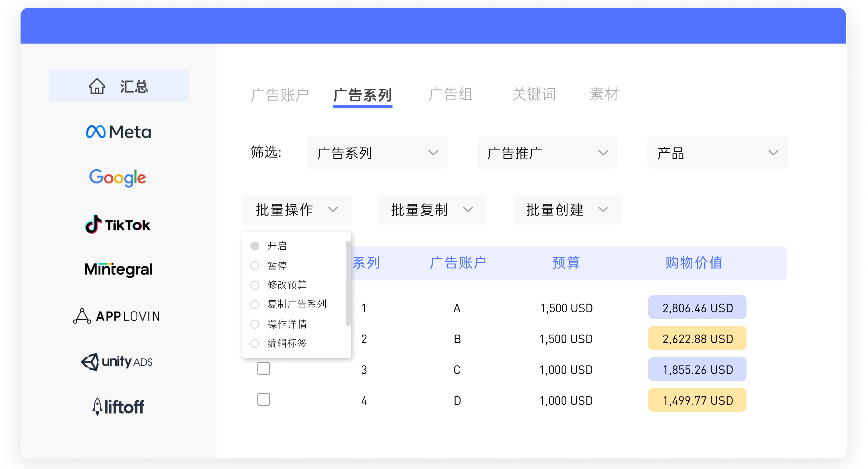Expand the 产品 filter dropdown

coord(718,153)
